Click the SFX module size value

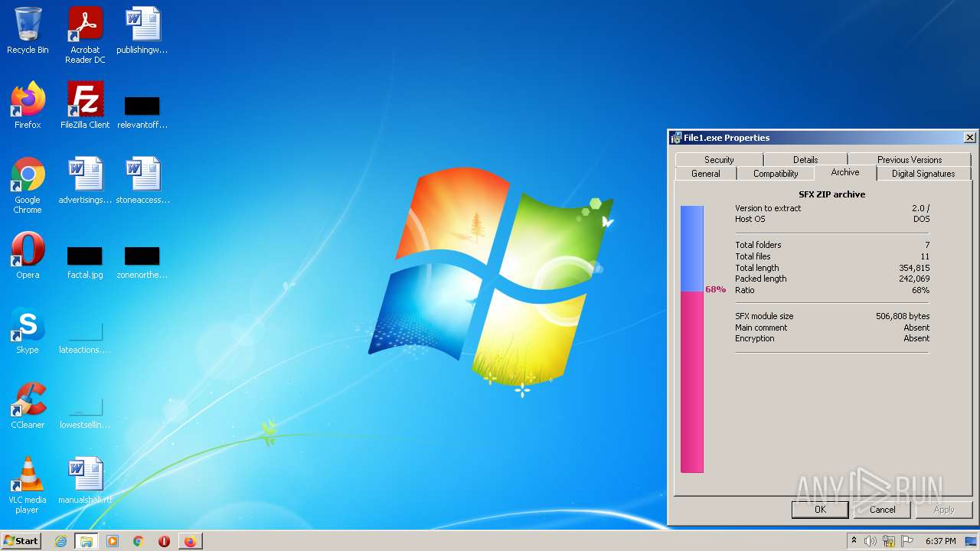(x=903, y=316)
